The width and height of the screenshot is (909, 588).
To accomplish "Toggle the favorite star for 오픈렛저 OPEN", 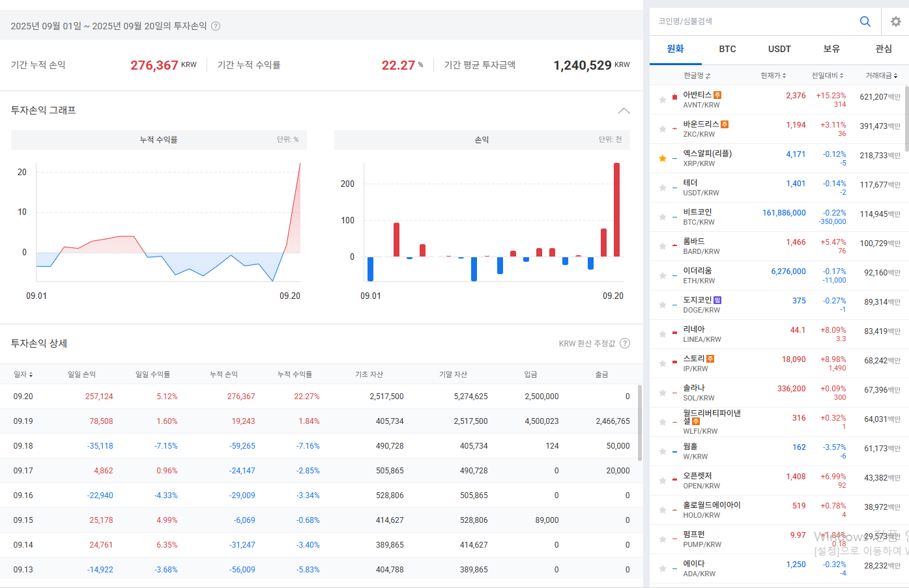I will click(x=662, y=481).
